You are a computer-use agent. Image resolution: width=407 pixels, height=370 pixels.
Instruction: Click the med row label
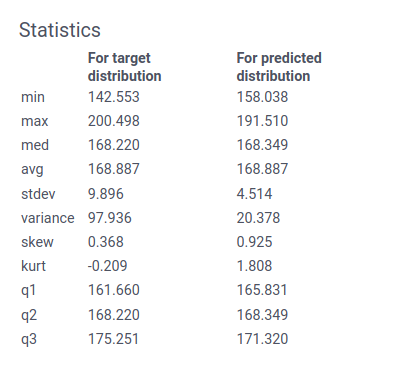coord(35,145)
